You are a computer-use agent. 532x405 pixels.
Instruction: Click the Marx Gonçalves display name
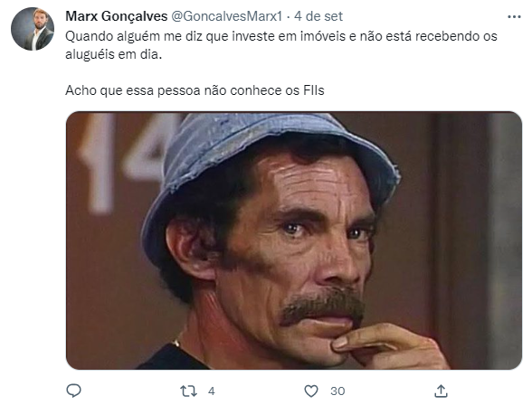[117, 16]
